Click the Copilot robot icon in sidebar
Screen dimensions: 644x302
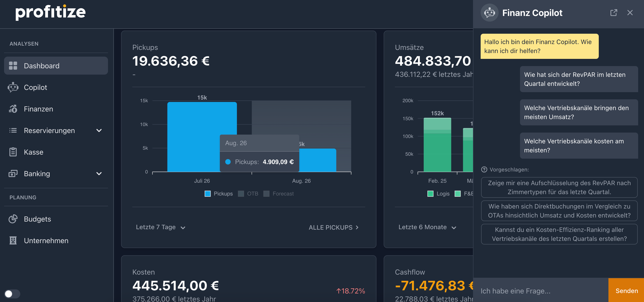coord(13,87)
